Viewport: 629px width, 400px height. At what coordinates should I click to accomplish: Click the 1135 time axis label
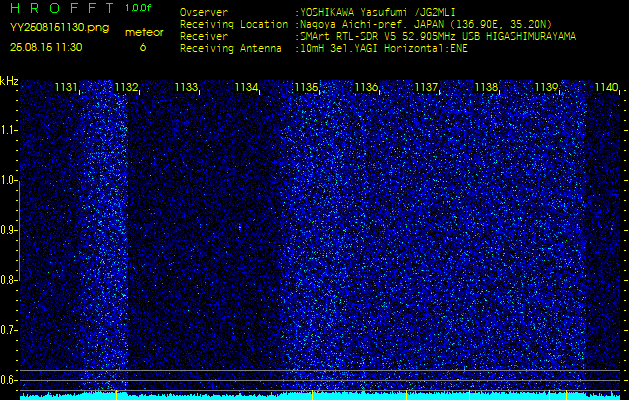click(x=306, y=87)
